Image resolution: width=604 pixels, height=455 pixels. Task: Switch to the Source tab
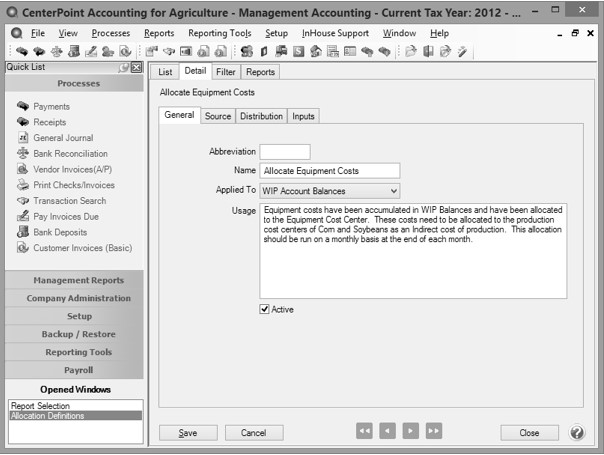point(218,116)
